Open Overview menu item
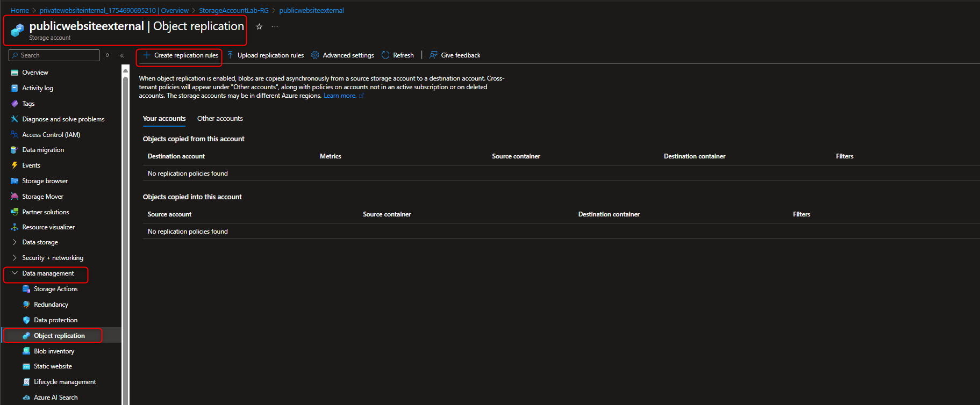 pos(35,73)
